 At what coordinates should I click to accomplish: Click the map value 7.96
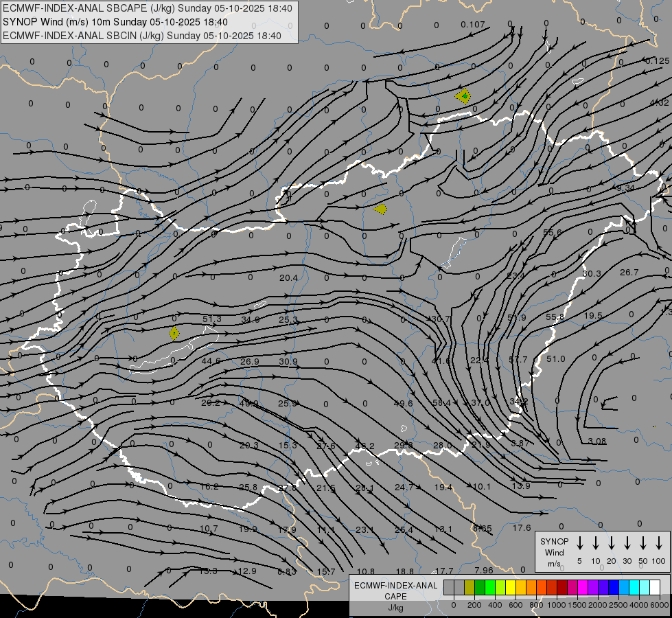(x=484, y=571)
